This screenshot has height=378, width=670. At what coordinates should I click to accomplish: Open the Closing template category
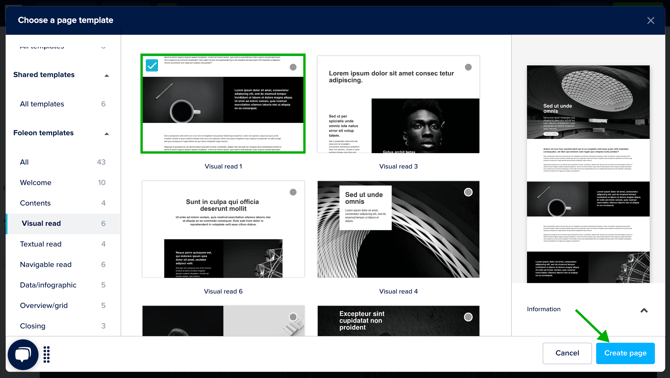[63, 326]
